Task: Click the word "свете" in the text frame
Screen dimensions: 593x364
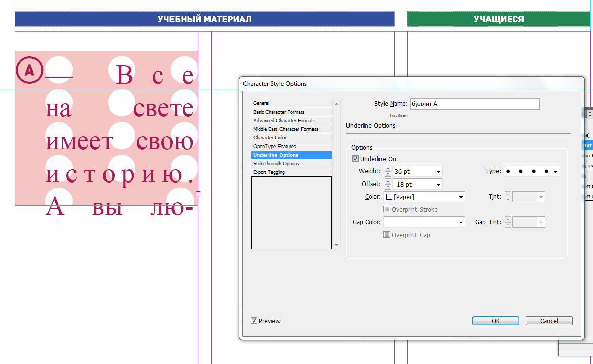Action: (x=163, y=108)
